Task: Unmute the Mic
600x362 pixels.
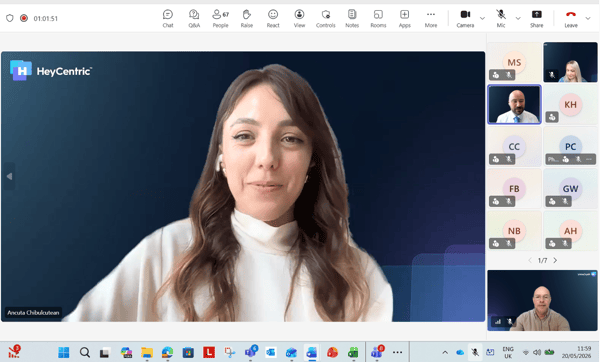Action: tap(501, 18)
